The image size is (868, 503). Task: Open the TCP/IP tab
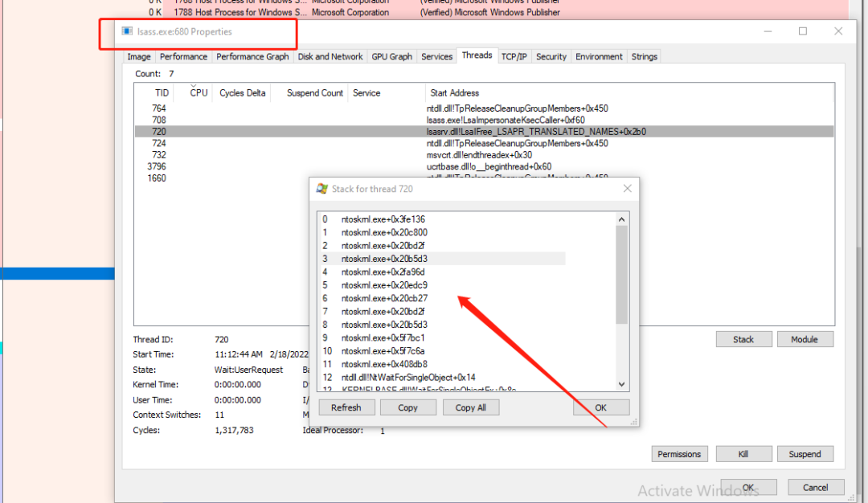click(514, 56)
